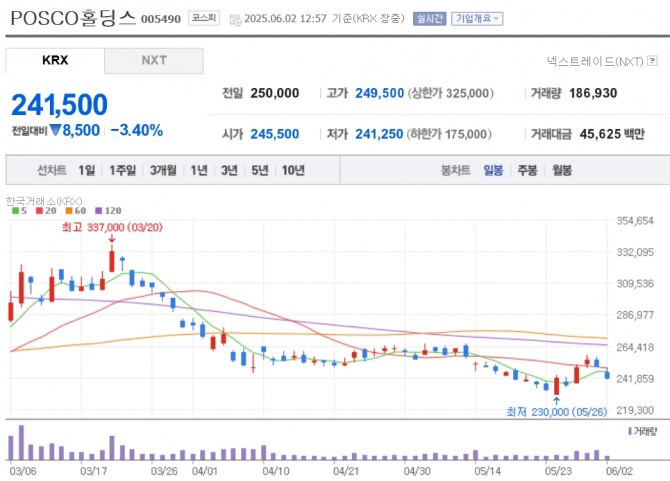
Task: Click the 354,654 price axis label
Action: click(635, 221)
